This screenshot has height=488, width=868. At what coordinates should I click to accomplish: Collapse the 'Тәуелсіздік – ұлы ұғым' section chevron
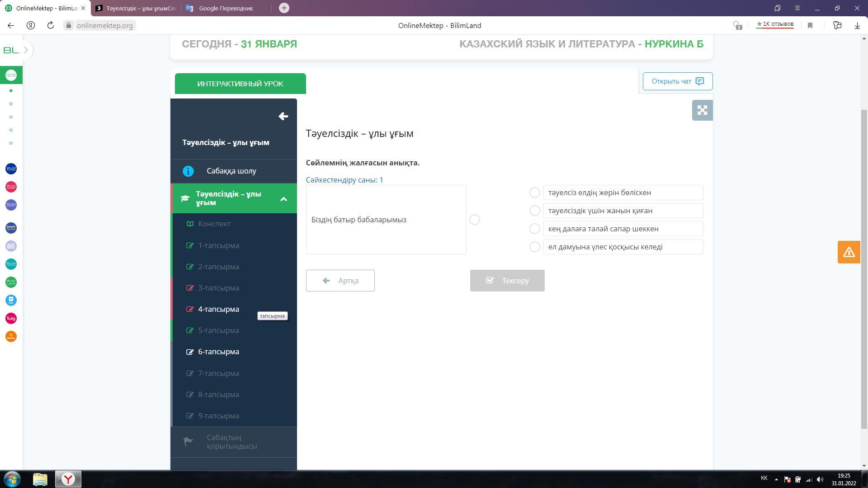pyautogui.click(x=283, y=199)
